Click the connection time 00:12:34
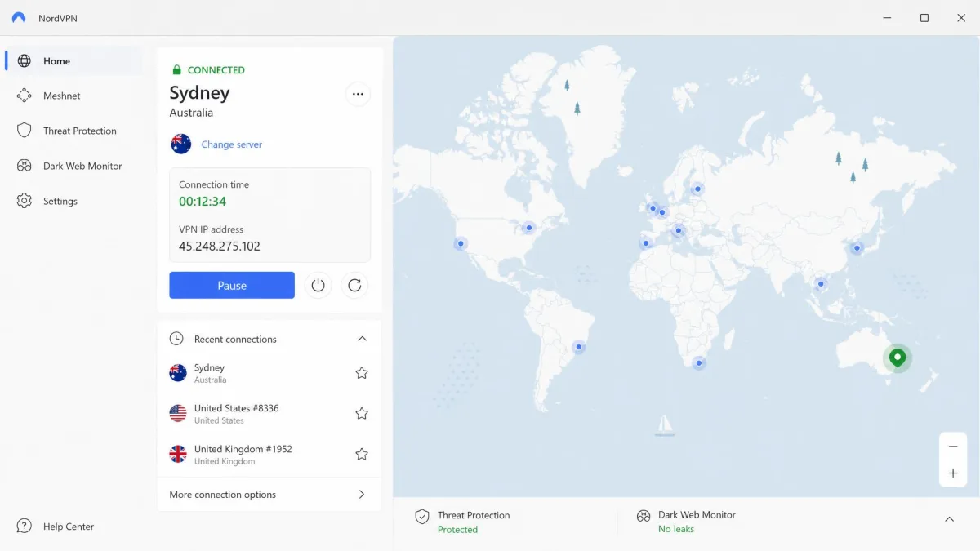The width and height of the screenshot is (980, 551). click(x=203, y=202)
